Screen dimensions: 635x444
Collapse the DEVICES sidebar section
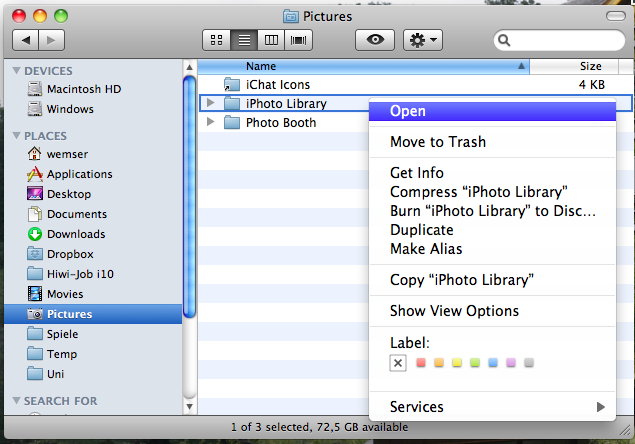click(x=16, y=71)
